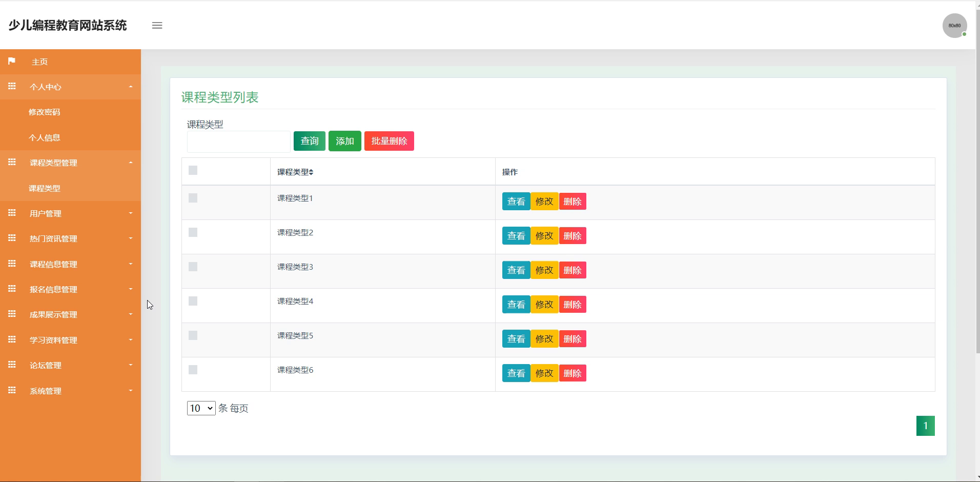Delete 课程类型6 with 删除 button
This screenshot has height=482, width=980.
pyautogui.click(x=573, y=373)
